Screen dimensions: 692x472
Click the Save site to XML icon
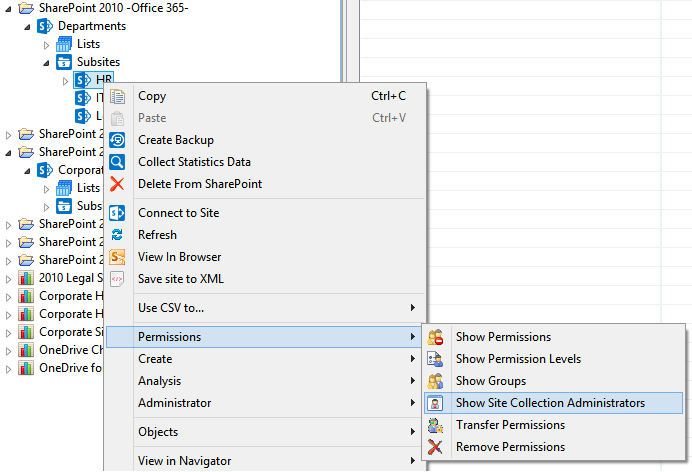coord(117,279)
